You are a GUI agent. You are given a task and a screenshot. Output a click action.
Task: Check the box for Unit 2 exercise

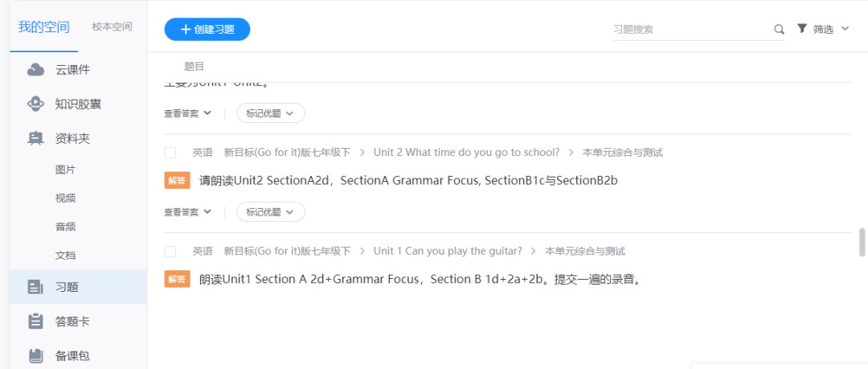[x=170, y=153]
